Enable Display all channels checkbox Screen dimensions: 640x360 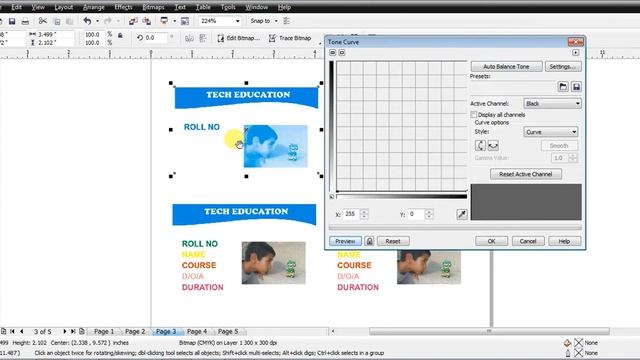[x=474, y=115]
